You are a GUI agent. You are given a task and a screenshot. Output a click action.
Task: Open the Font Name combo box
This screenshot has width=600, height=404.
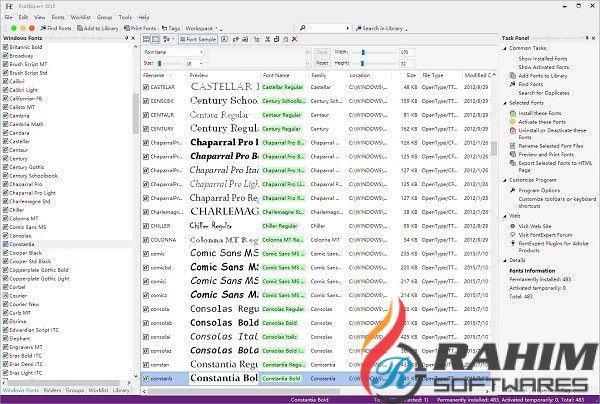[173, 52]
